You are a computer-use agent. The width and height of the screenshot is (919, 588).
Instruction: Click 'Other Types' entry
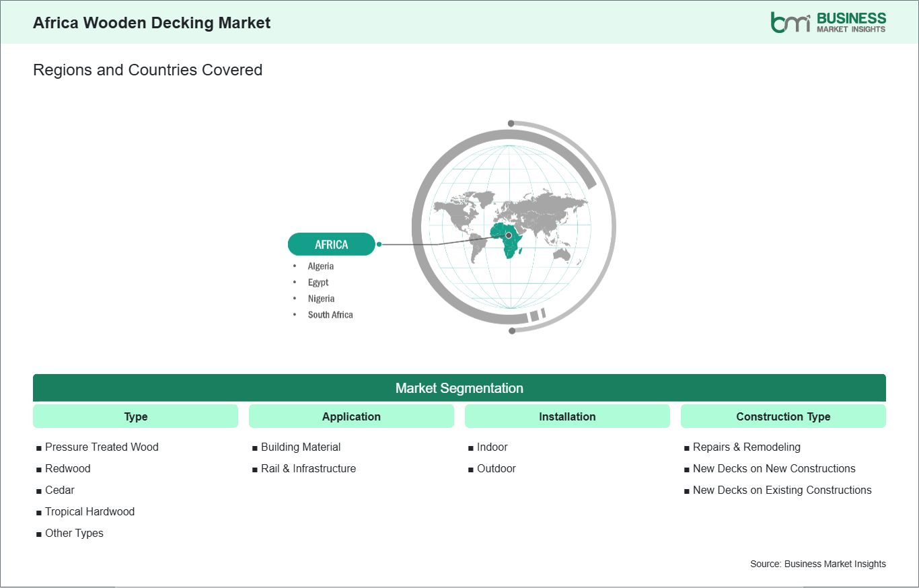coord(74,533)
